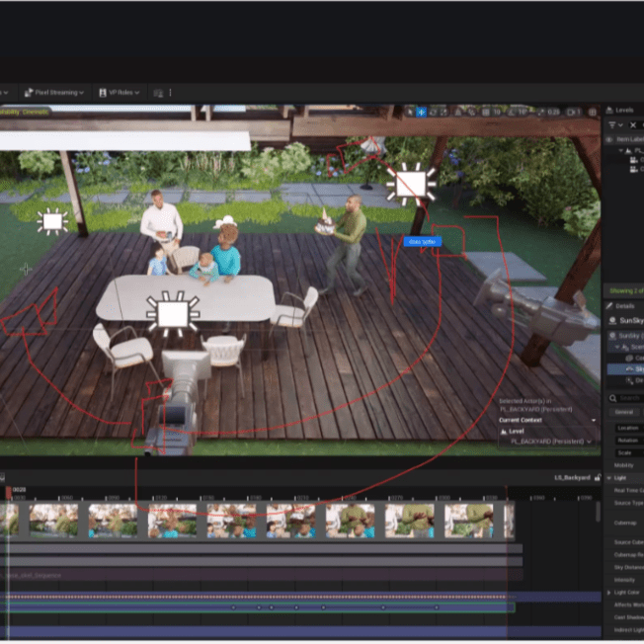644x644 pixels.
Task: Open the VP Roles dropdown
Action: [x=120, y=93]
